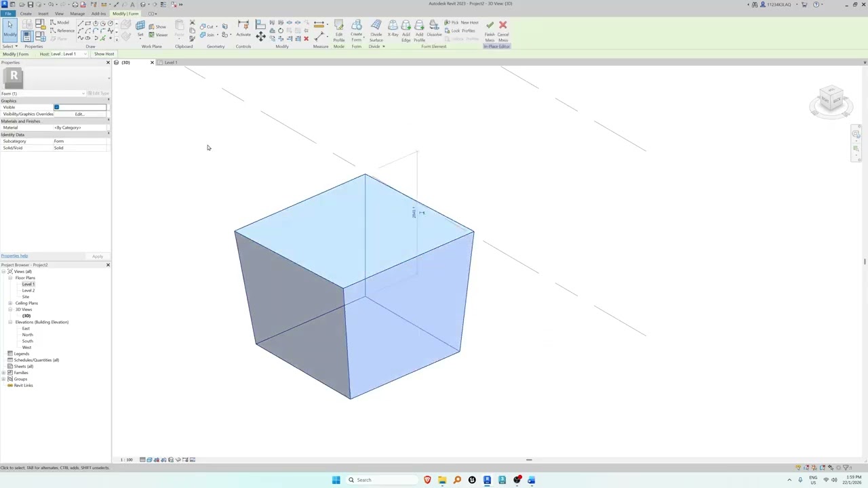The image size is (868, 488).
Task: Click the Show Host button
Action: point(104,54)
